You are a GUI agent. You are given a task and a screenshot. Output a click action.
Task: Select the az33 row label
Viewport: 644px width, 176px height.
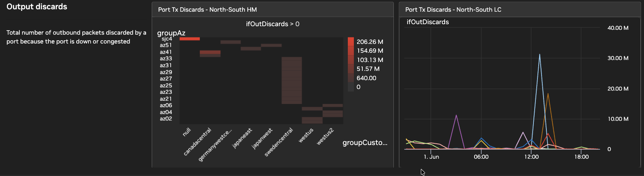pyautogui.click(x=166, y=58)
